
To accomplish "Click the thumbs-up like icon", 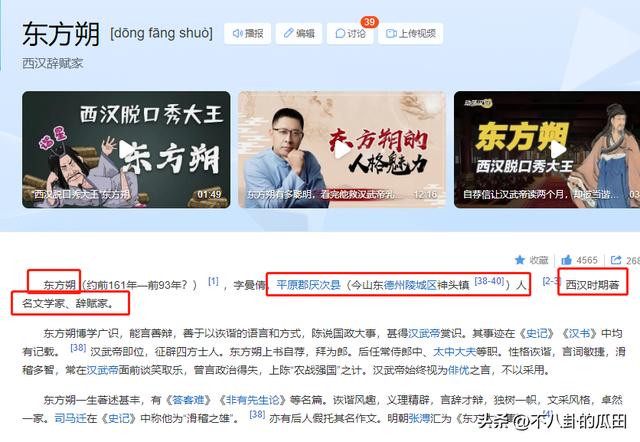I will point(567,260).
